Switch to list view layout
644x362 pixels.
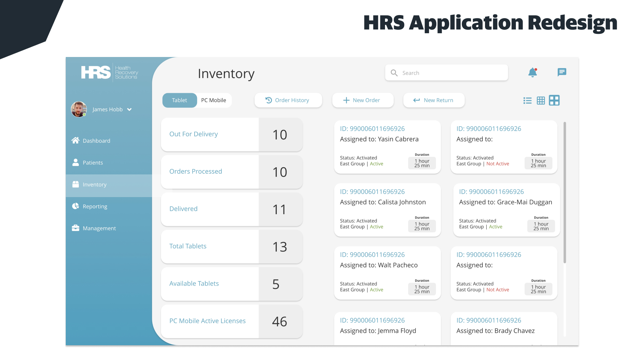coord(528,100)
